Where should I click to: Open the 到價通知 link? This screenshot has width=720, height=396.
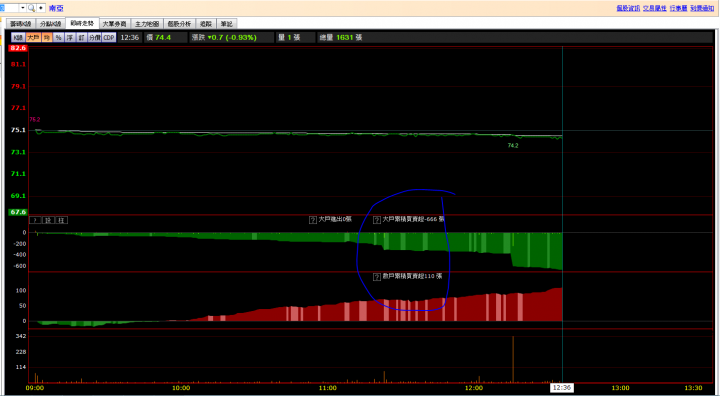click(702, 8)
